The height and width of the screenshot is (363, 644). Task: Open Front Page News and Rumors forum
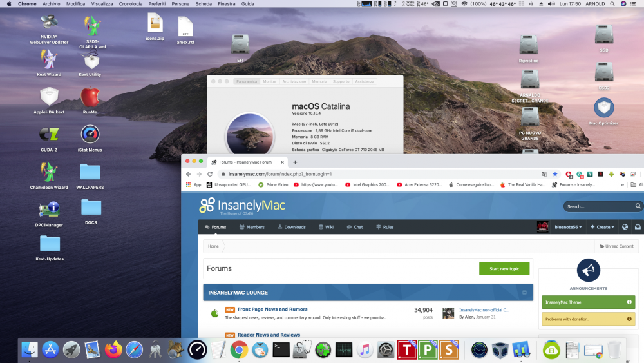point(272,309)
